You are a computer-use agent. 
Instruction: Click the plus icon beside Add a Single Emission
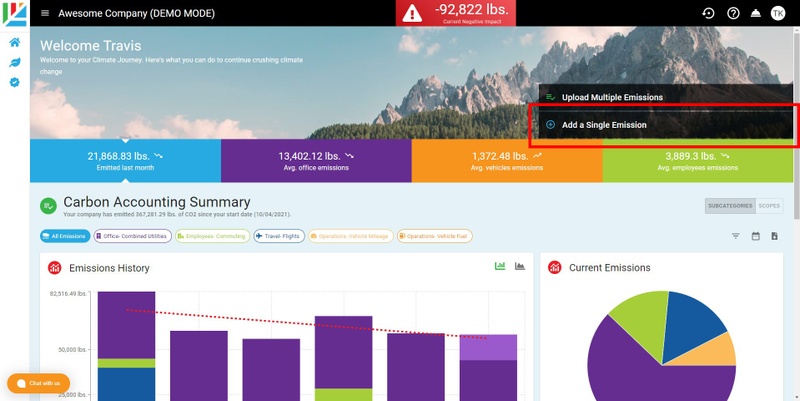(551, 124)
